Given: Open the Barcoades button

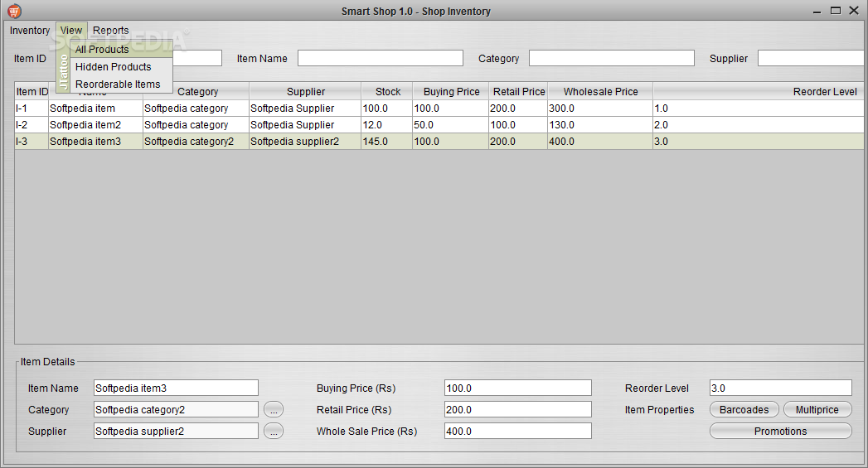Looking at the screenshot, I should (744, 409).
